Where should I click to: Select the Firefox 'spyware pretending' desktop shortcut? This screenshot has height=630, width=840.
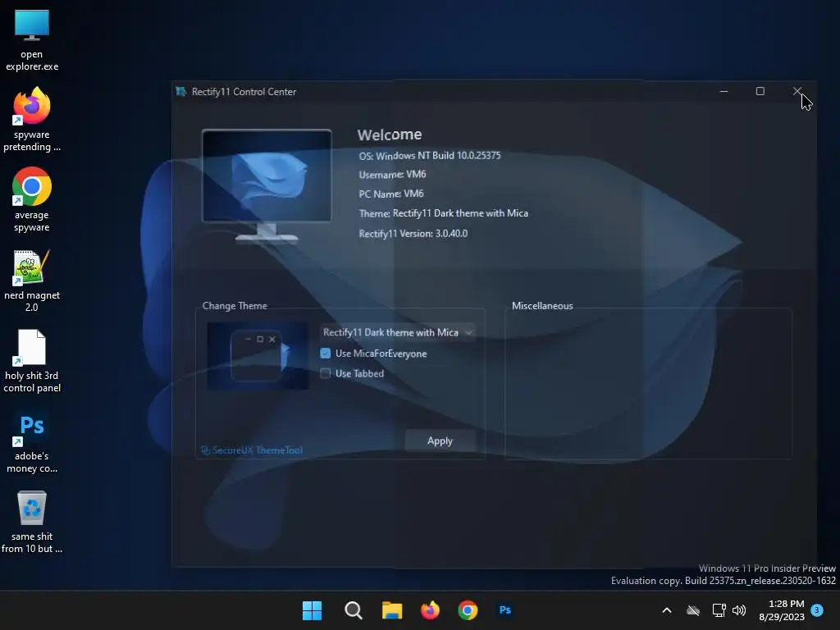click(32, 119)
